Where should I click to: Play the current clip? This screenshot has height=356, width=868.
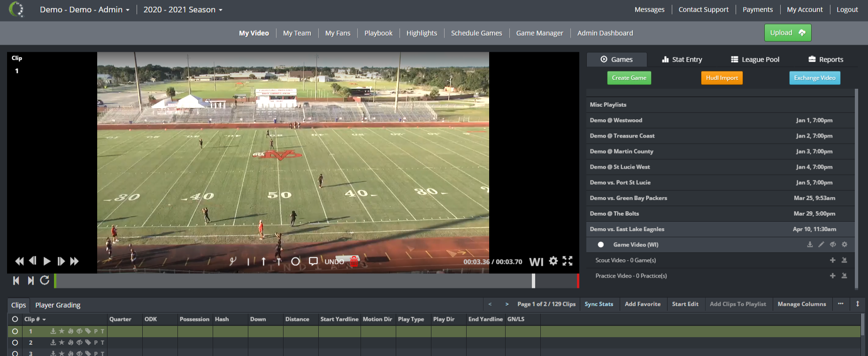(47, 261)
